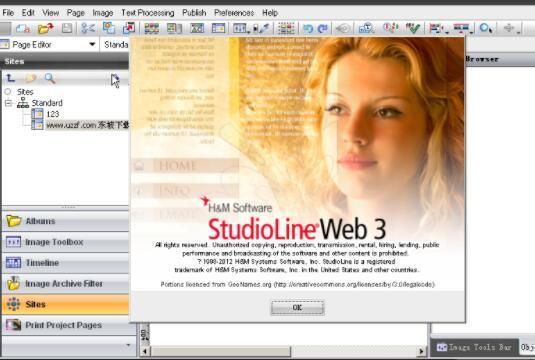Click the scissors Cut icon
This screenshot has height=360, width=535.
88,28
